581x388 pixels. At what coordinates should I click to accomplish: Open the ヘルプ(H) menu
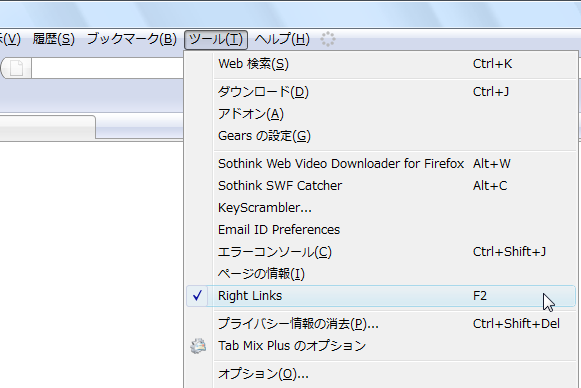282,39
